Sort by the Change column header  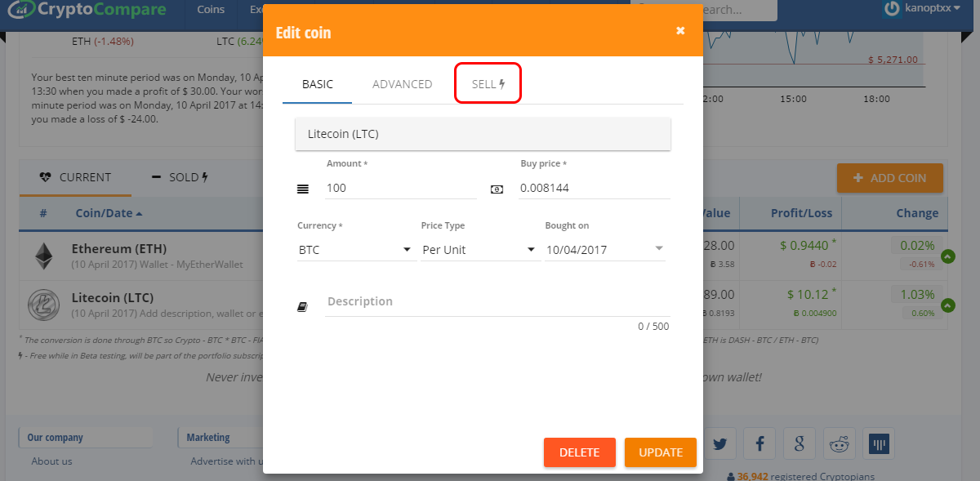pos(917,213)
